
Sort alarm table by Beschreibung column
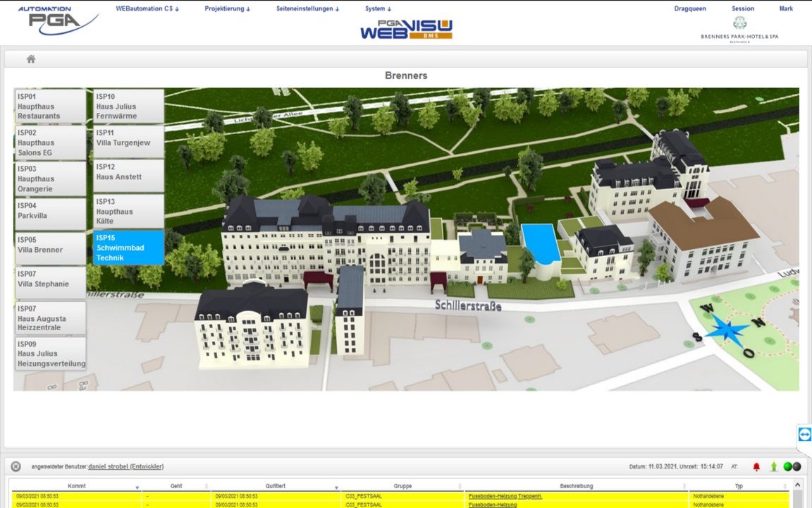point(577,486)
